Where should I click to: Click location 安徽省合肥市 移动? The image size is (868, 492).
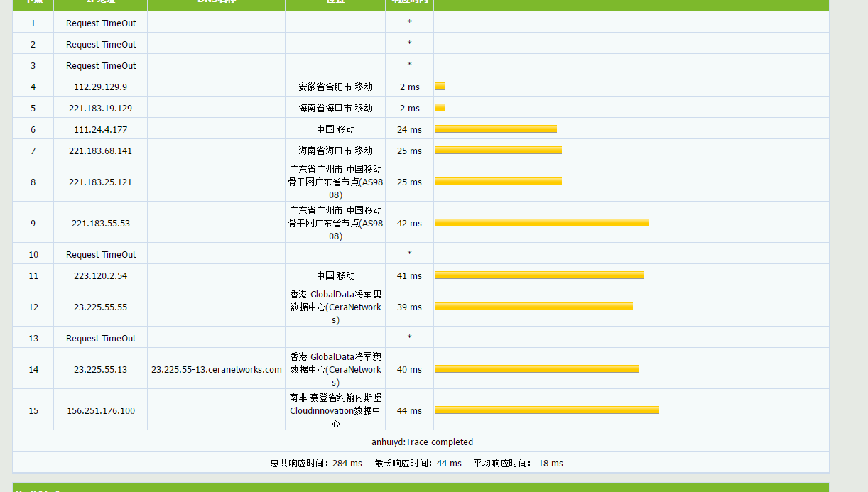click(x=335, y=87)
